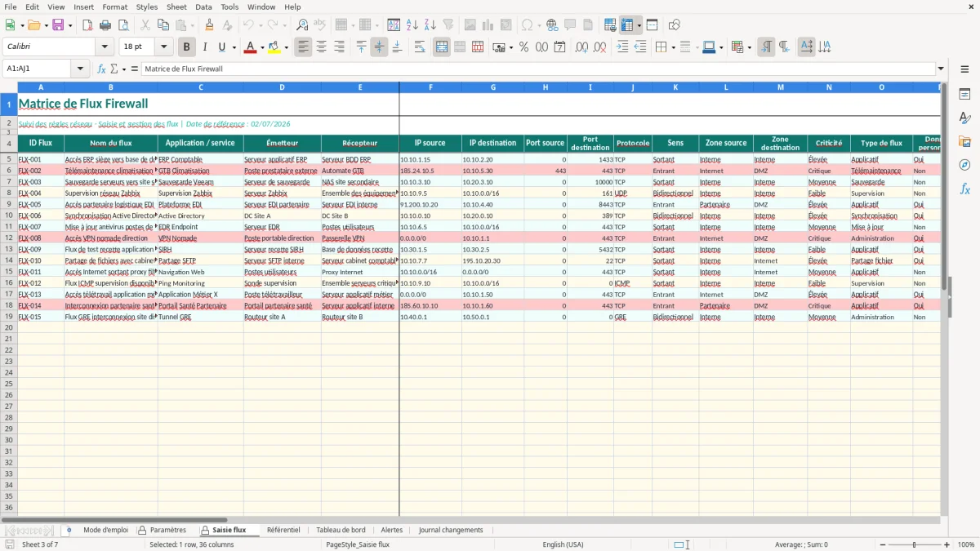The width and height of the screenshot is (980, 551).
Task: Expand Conditional Formatting dropdown arrow
Action: click(749, 47)
